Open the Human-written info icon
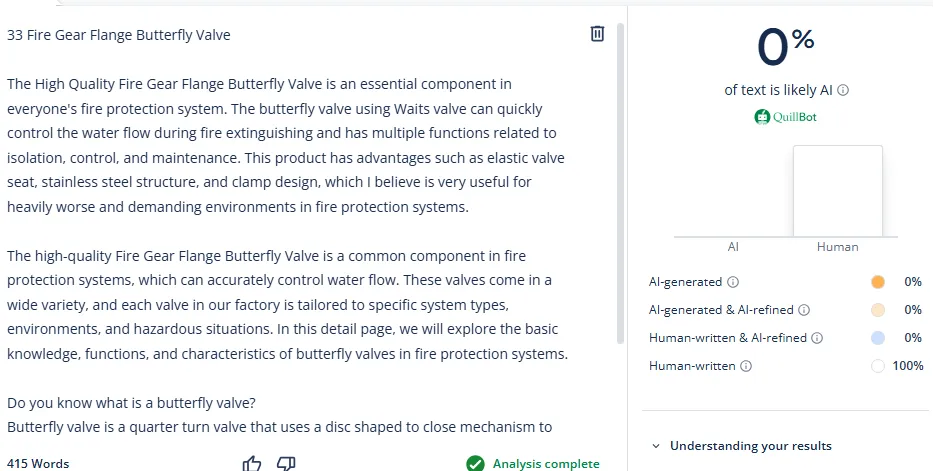The image size is (933, 471). [746, 366]
